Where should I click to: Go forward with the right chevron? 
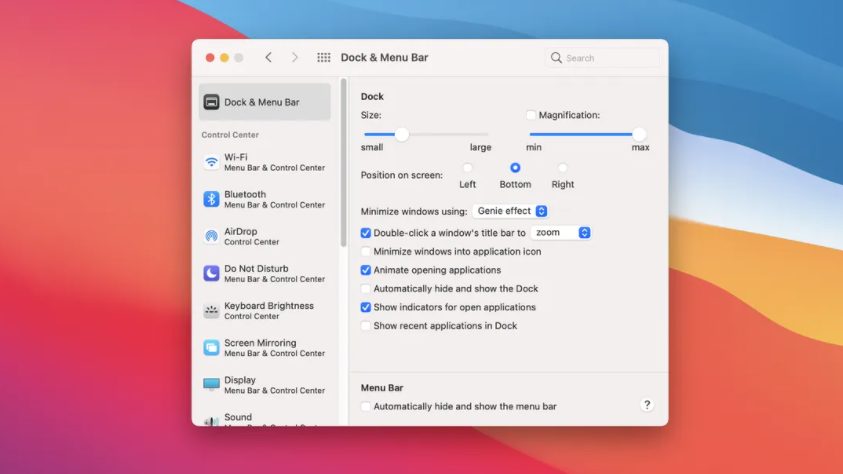295,57
